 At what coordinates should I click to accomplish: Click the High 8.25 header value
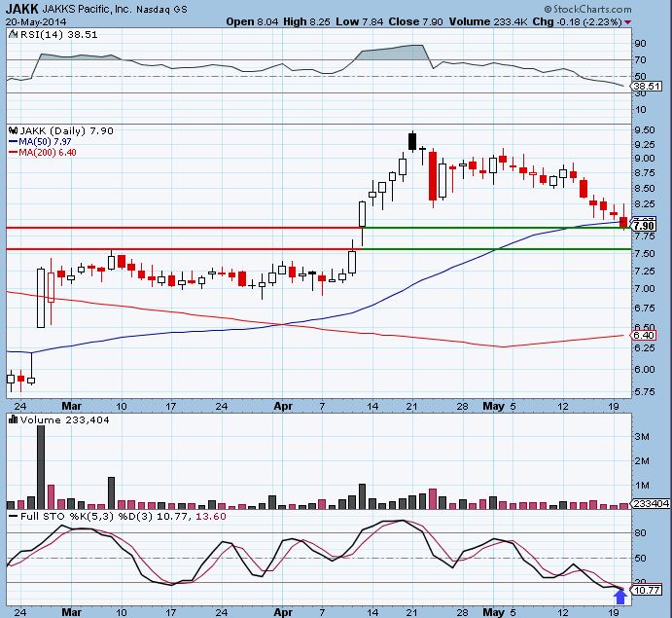pyautogui.click(x=306, y=21)
